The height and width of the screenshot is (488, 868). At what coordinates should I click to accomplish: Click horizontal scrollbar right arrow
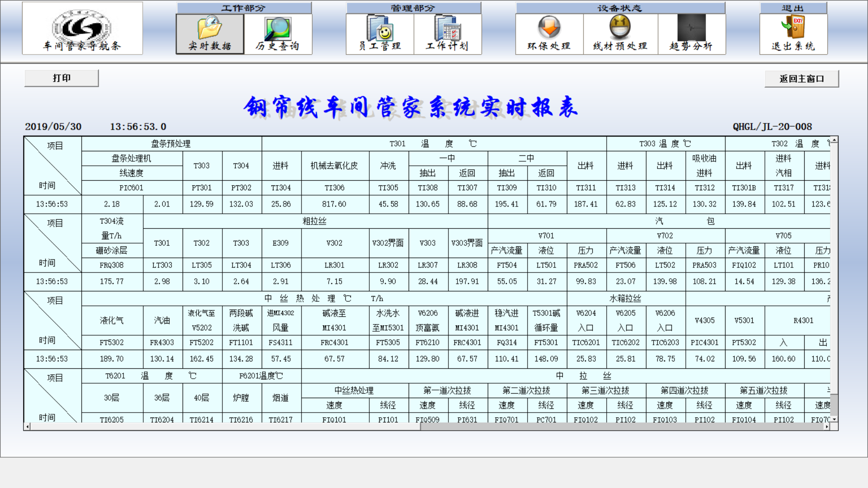pyautogui.click(x=827, y=427)
